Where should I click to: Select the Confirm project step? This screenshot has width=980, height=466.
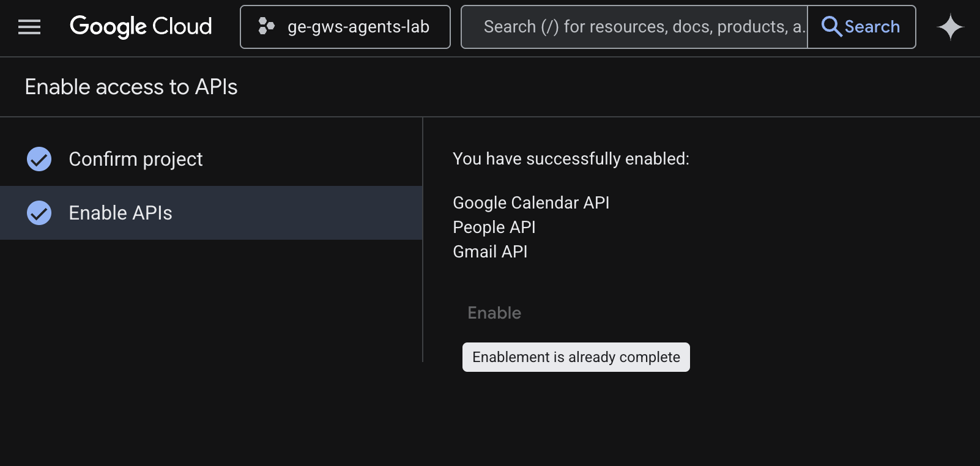pyautogui.click(x=136, y=159)
